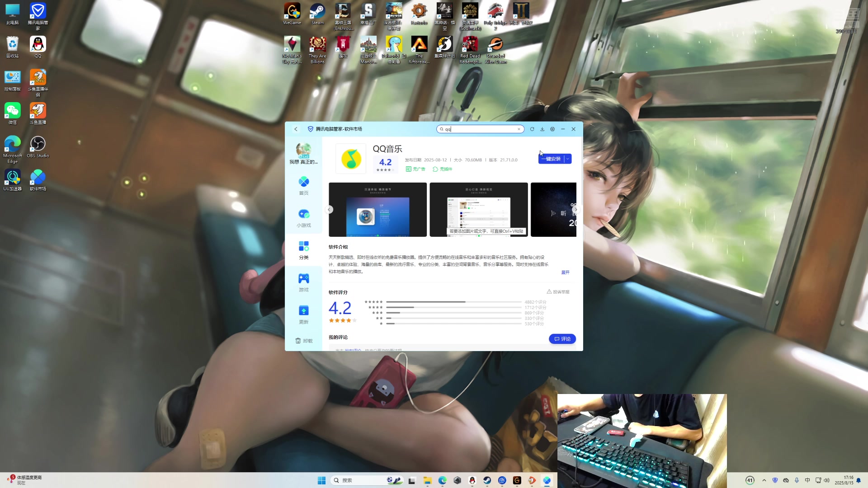
Task: Open Red Dead Redemption desktop shortcut
Action: click(x=470, y=50)
